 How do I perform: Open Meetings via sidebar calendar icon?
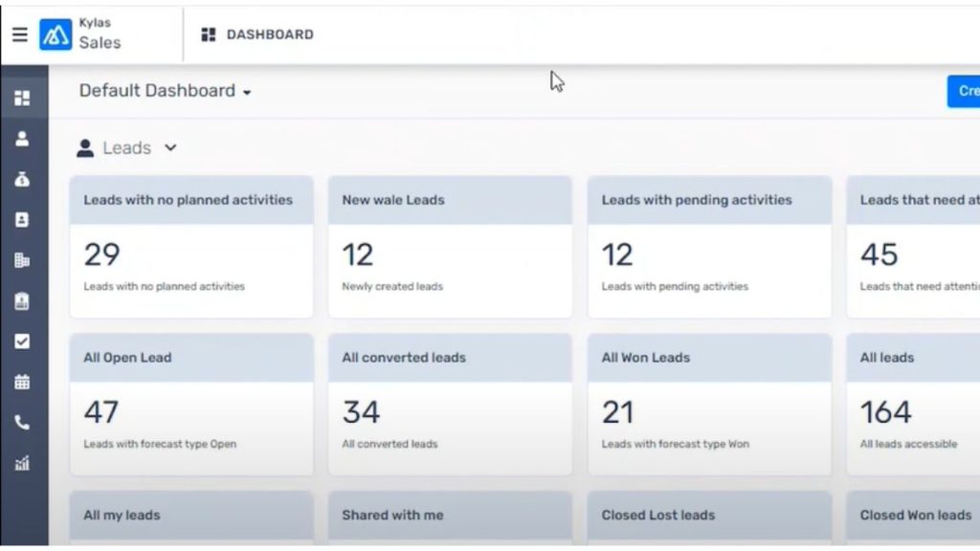pos(22,382)
